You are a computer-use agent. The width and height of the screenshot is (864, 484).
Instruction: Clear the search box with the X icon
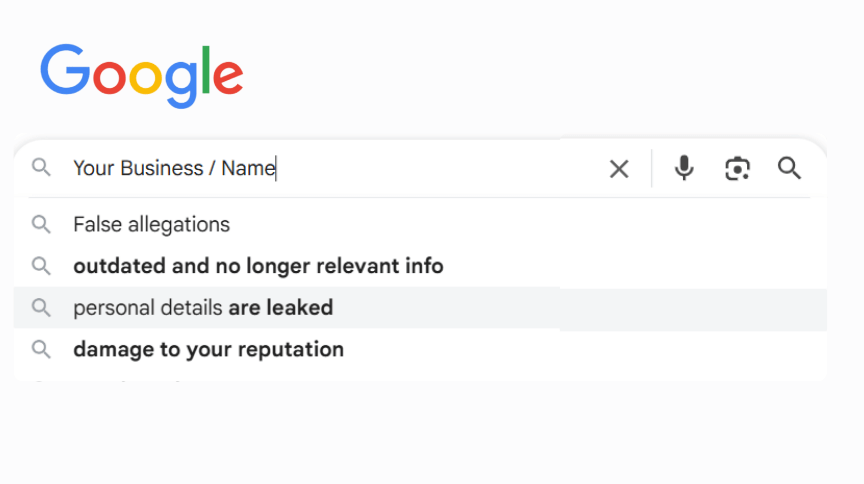click(x=619, y=169)
